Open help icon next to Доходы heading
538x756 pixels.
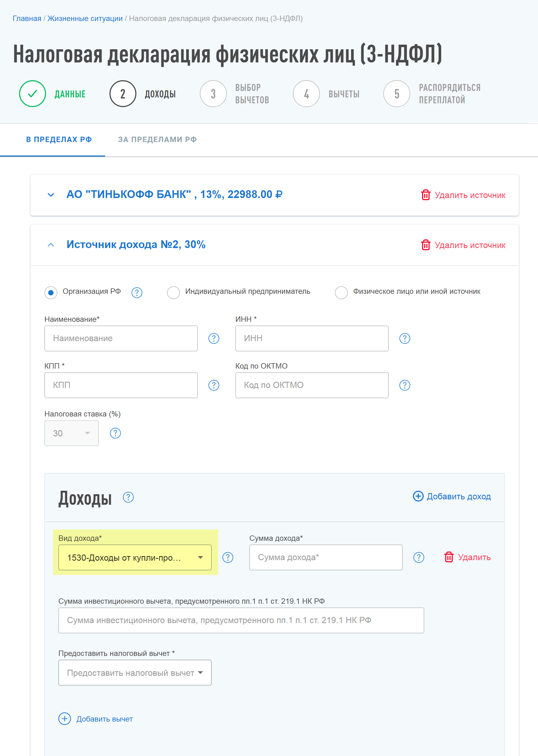(x=128, y=497)
